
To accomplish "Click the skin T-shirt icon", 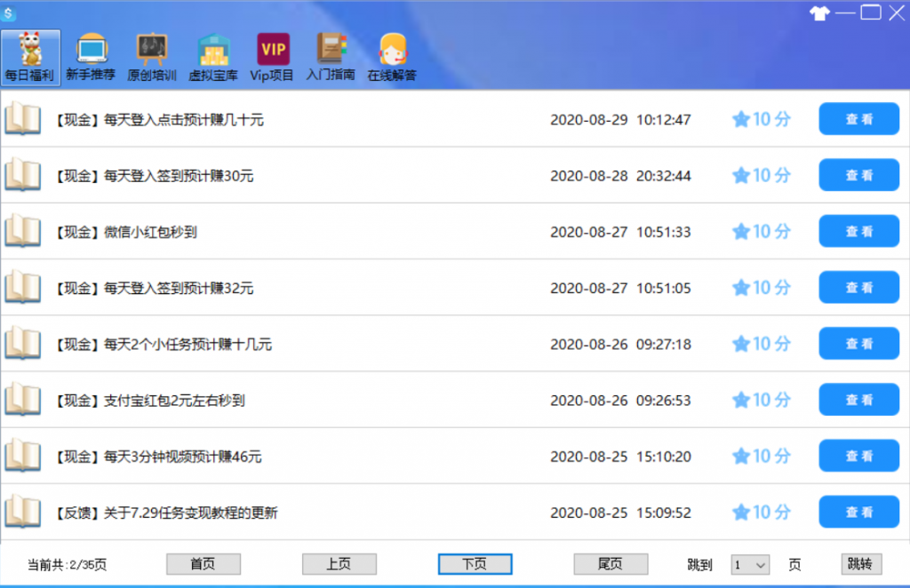I will 819,12.
